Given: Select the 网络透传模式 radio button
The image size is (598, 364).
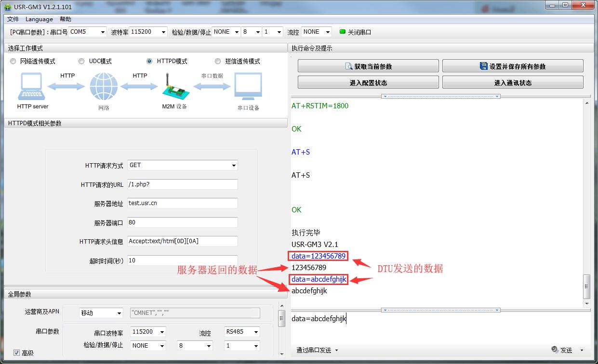Looking at the screenshot, I should tap(13, 61).
